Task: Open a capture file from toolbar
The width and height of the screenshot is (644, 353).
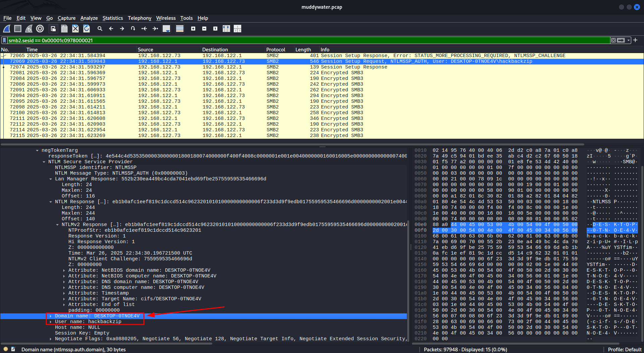Action: [x=53, y=29]
